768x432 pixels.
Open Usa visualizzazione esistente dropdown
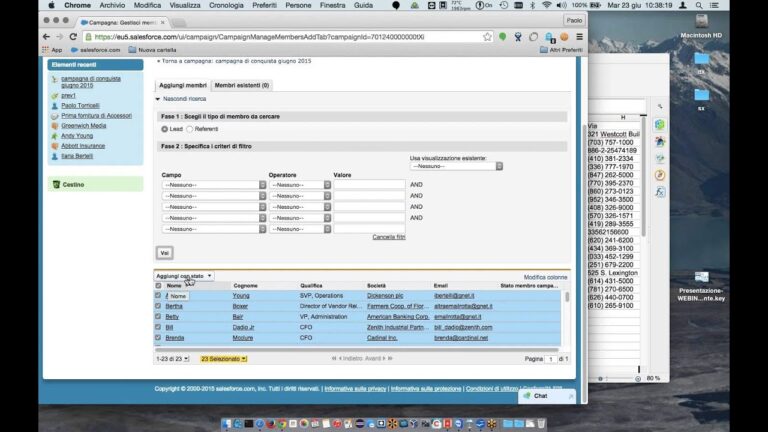click(x=456, y=167)
